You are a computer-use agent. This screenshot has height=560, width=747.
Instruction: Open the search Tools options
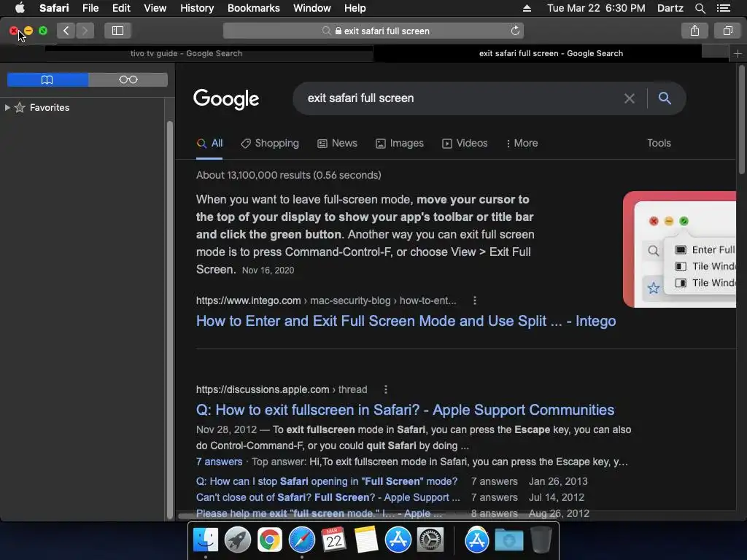coord(659,144)
